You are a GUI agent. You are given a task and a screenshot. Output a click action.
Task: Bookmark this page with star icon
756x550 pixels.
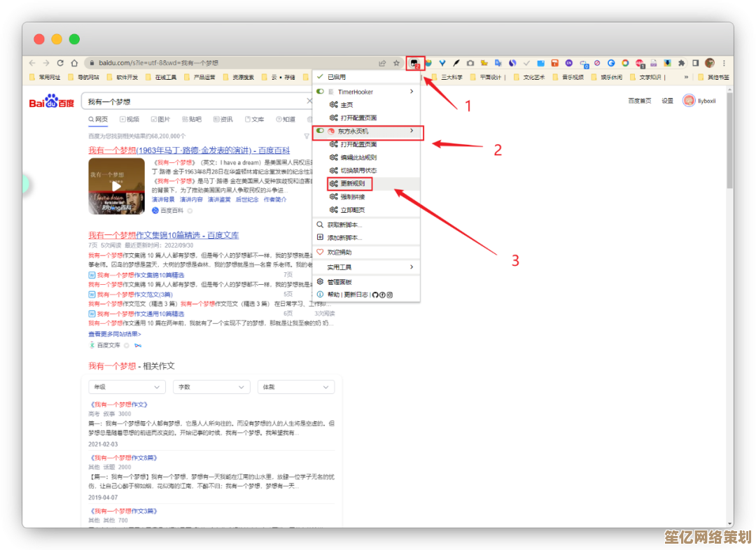tap(396, 63)
